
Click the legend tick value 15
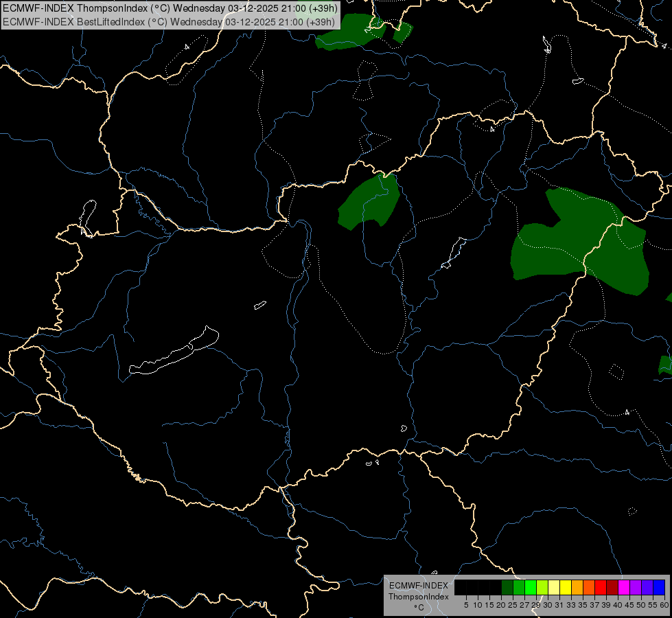point(489,605)
